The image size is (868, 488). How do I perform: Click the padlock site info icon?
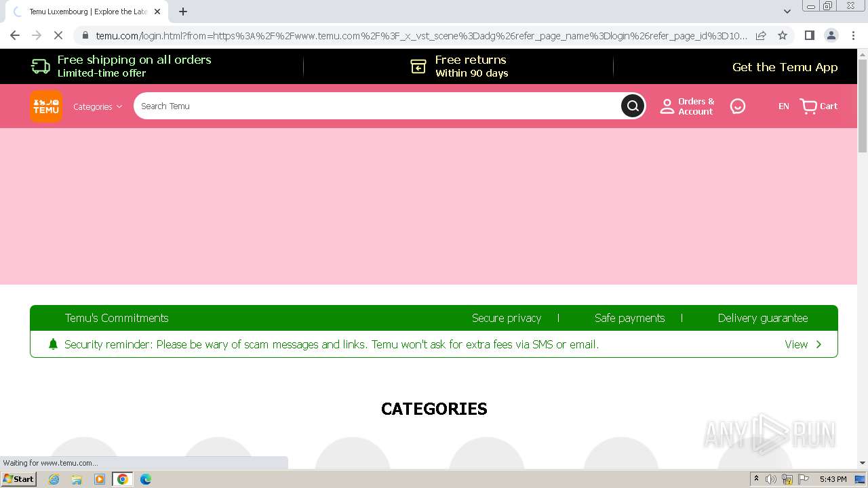pyautogui.click(x=85, y=35)
